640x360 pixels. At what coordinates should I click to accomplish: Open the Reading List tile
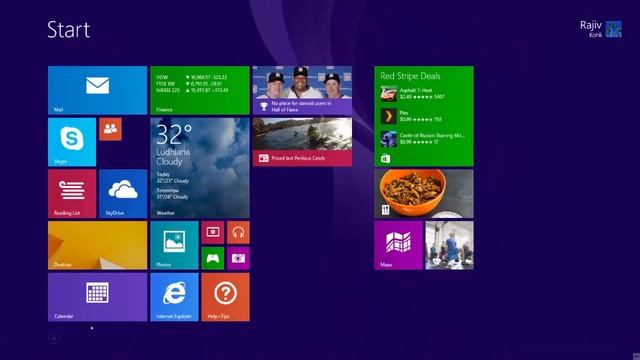[x=72, y=194]
